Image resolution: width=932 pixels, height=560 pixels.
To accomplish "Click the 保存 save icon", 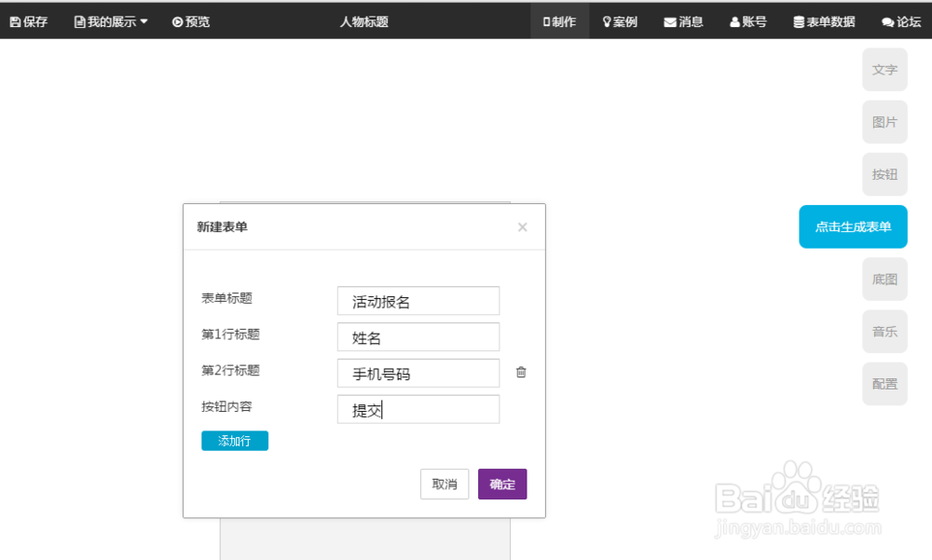I will tap(27, 21).
